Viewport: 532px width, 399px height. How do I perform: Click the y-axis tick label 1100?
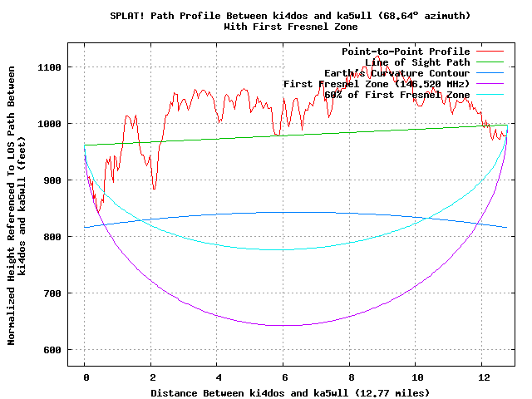(50, 67)
